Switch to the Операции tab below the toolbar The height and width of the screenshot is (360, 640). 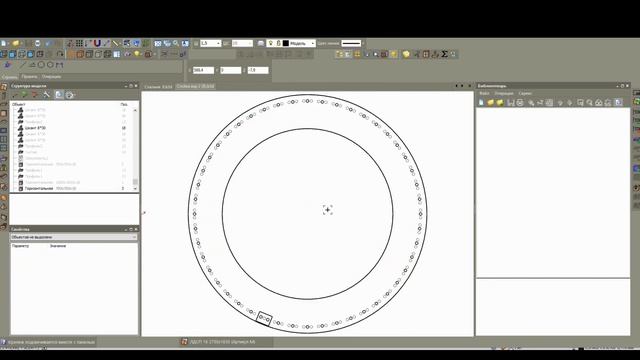pyautogui.click(x=51, y=77)
